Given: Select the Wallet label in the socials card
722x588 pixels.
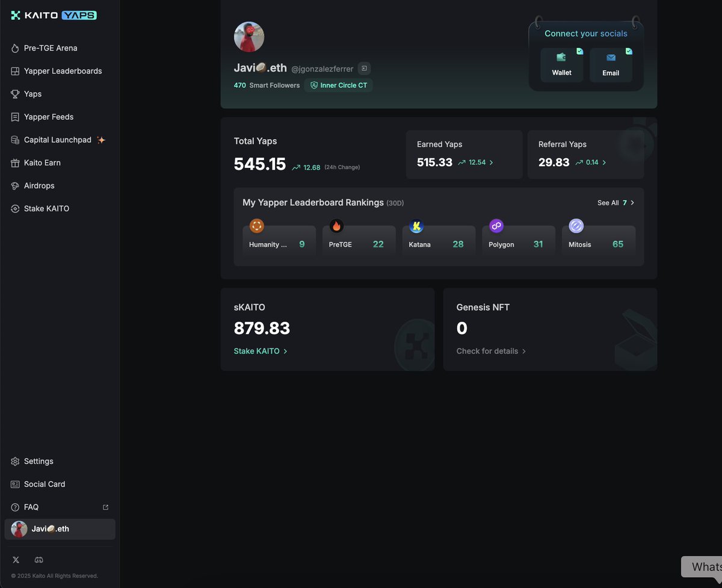Looking at the screenshot, I should pos(562,73).
